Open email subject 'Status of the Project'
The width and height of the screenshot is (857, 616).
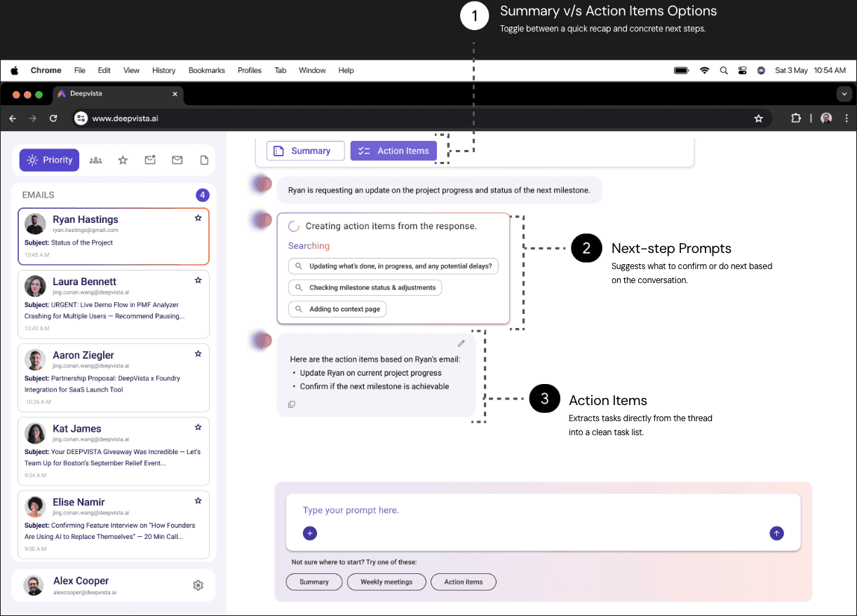tap(69, 242)
